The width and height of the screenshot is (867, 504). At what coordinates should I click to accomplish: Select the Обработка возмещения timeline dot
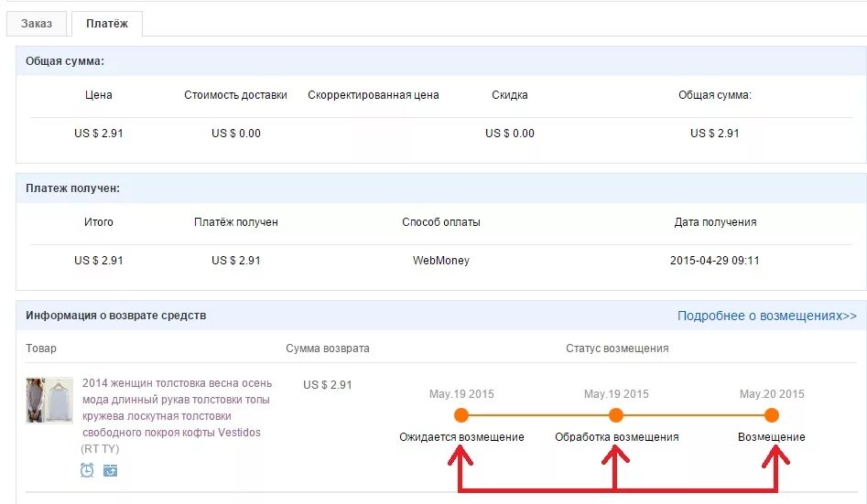pyautogui.click(x=616, y=415)
